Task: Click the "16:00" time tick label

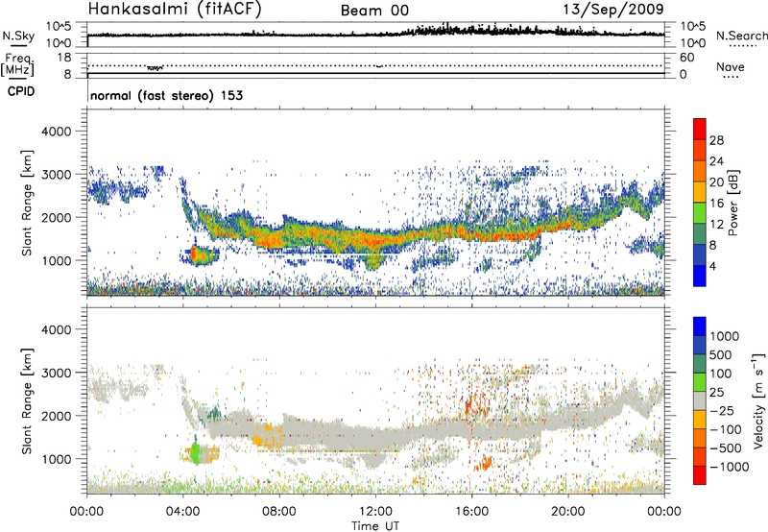Action: 471,512
